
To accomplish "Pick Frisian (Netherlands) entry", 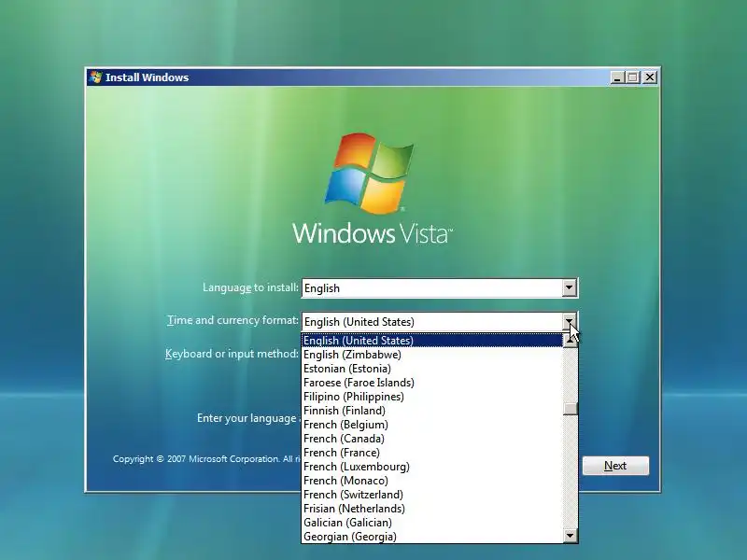I will (432, 509).
